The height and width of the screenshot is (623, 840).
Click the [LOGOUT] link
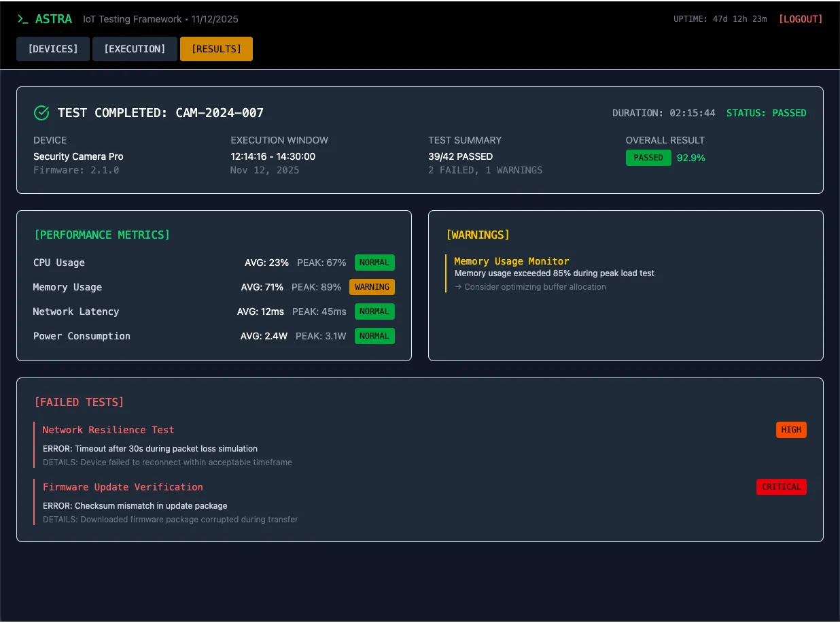tap(801, 19)
